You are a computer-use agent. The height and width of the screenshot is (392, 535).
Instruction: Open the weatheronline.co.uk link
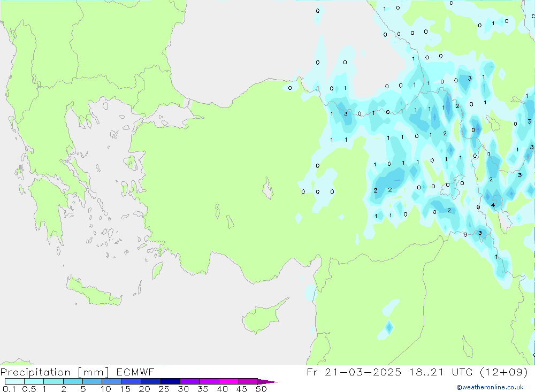click(x=490, y=387)
